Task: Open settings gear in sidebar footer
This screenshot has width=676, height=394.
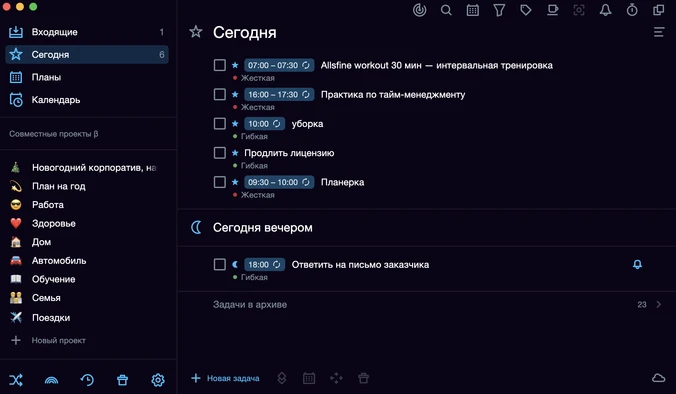Action: [158, 380]
